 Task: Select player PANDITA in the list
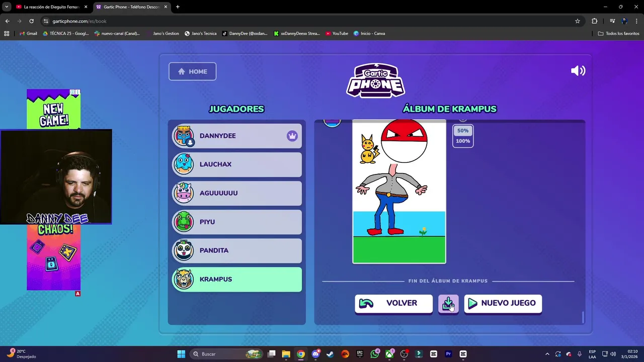[x=237, y=250]
